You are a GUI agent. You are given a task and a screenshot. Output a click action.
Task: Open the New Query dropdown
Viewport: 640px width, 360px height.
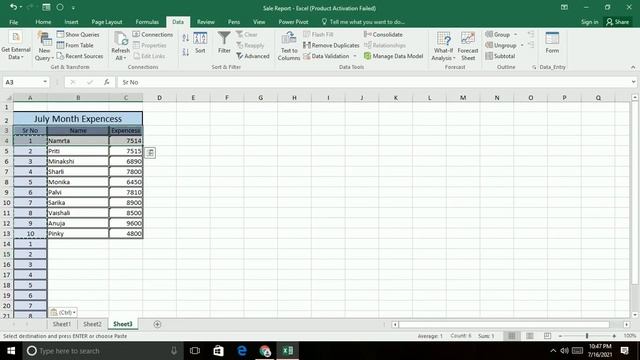pos(44,47)
